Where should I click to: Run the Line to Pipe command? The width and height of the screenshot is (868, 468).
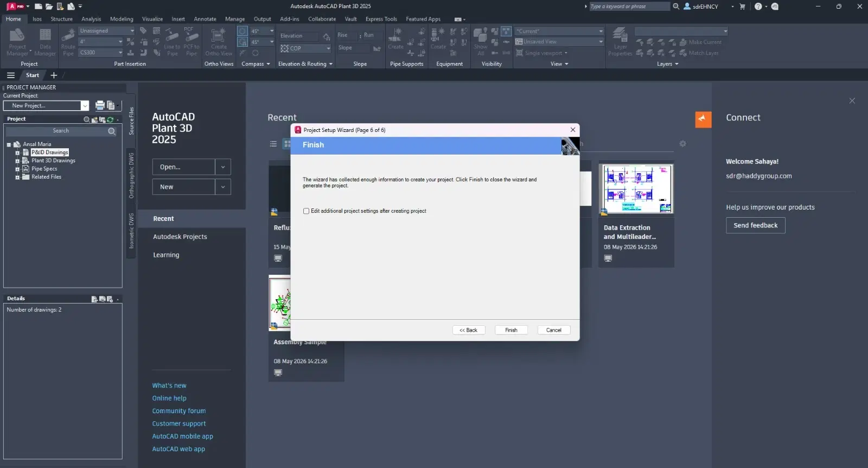pyautogui.click(x=172, y=42)
